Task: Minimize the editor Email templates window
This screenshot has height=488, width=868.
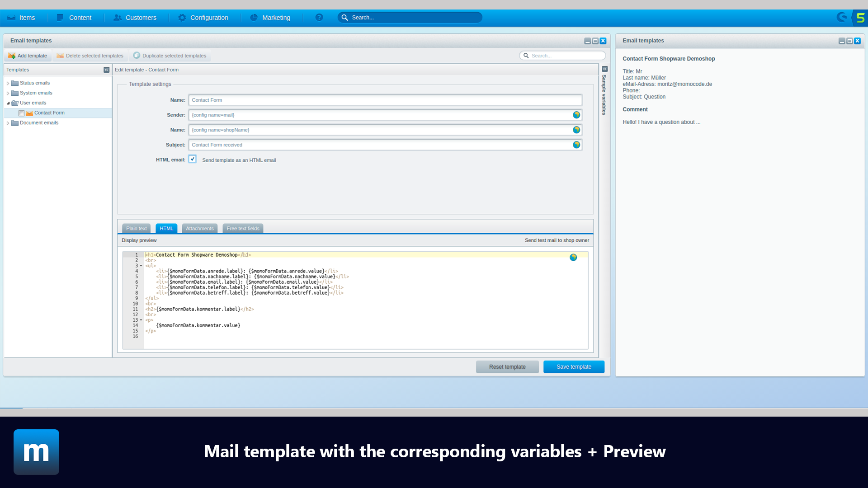Action: (x=587, y=41)
